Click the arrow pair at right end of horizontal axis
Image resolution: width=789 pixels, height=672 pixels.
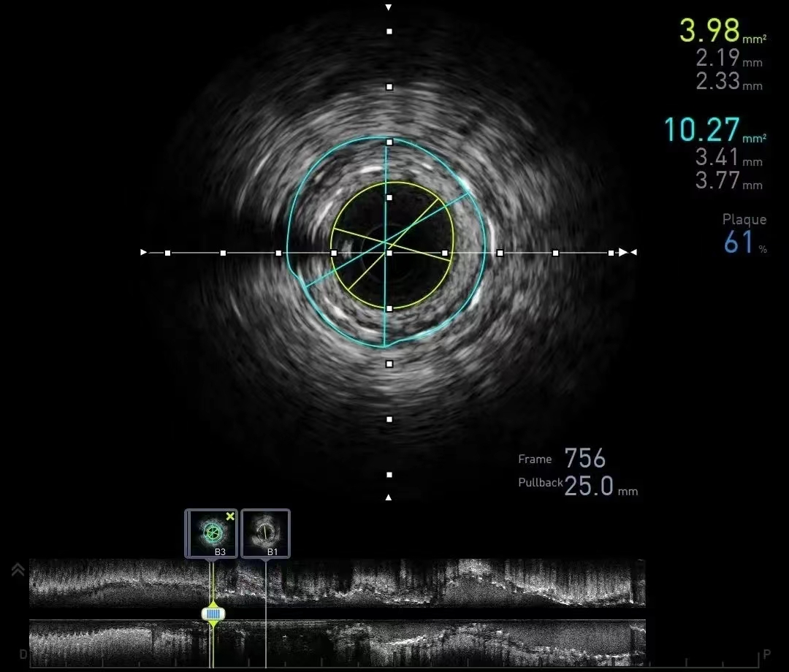pyautogui.click(x=628, y=253)
